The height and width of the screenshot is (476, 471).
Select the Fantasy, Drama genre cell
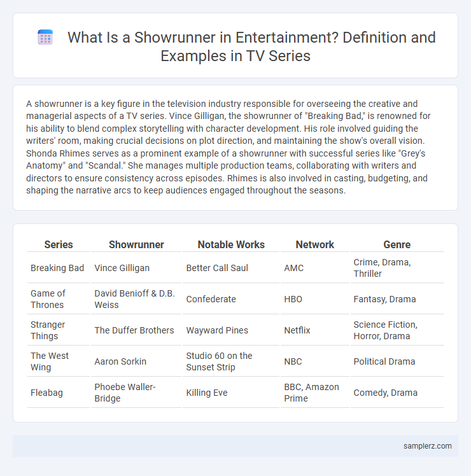397,299
